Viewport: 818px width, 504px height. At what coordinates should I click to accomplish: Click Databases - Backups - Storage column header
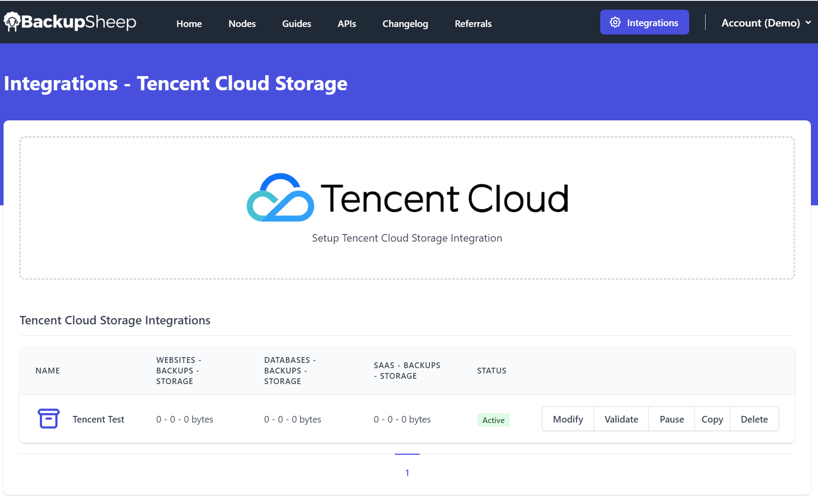point(290,371)
